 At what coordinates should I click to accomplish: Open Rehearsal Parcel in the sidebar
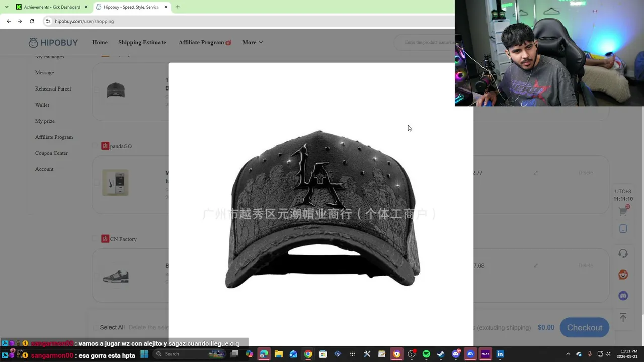pos(53,89)
